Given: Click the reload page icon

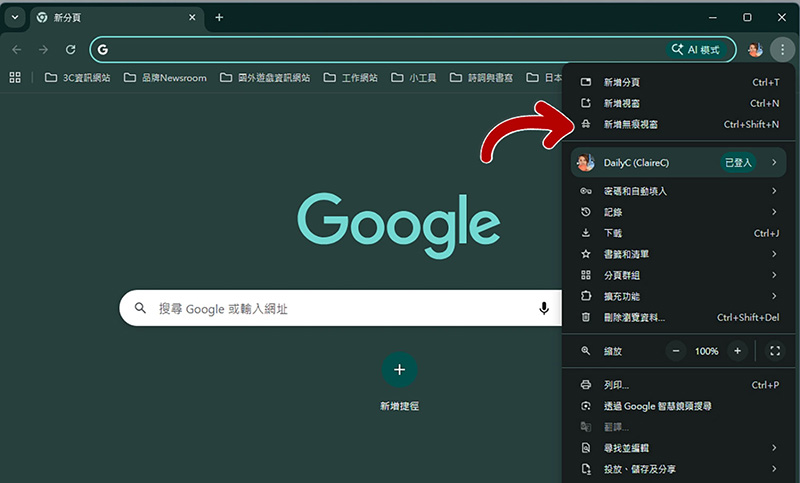Looking at the screenshot, I should tap(70, 49).
